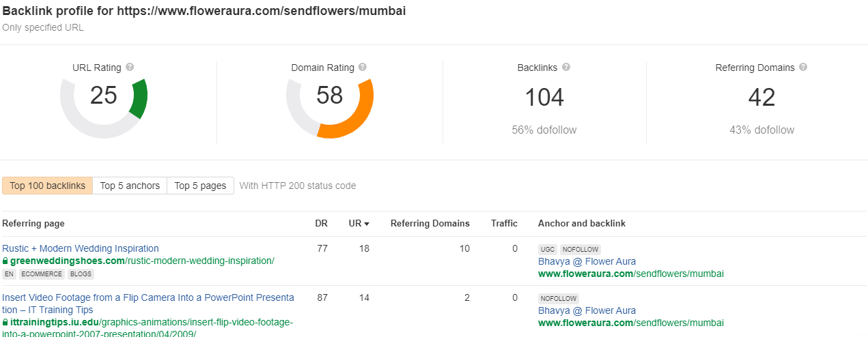
Task: Click the Backlinks count 104
Action: [544, 98]
